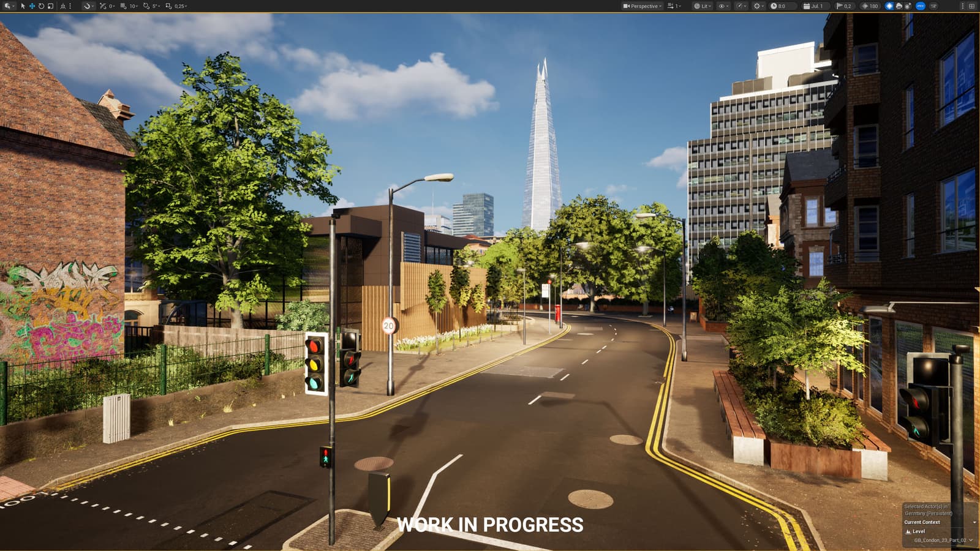Screen dimensions: 980x551
Task: Open the viewport toolbar kebab menu
Action: coord(962,6)
